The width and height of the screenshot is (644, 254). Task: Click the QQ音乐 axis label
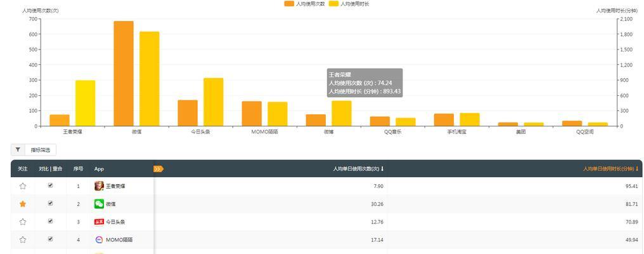pos(392,132)
